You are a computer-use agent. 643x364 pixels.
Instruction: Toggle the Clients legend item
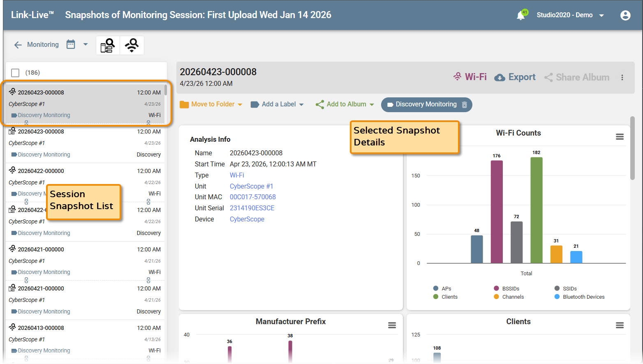[x=445, y=297]
